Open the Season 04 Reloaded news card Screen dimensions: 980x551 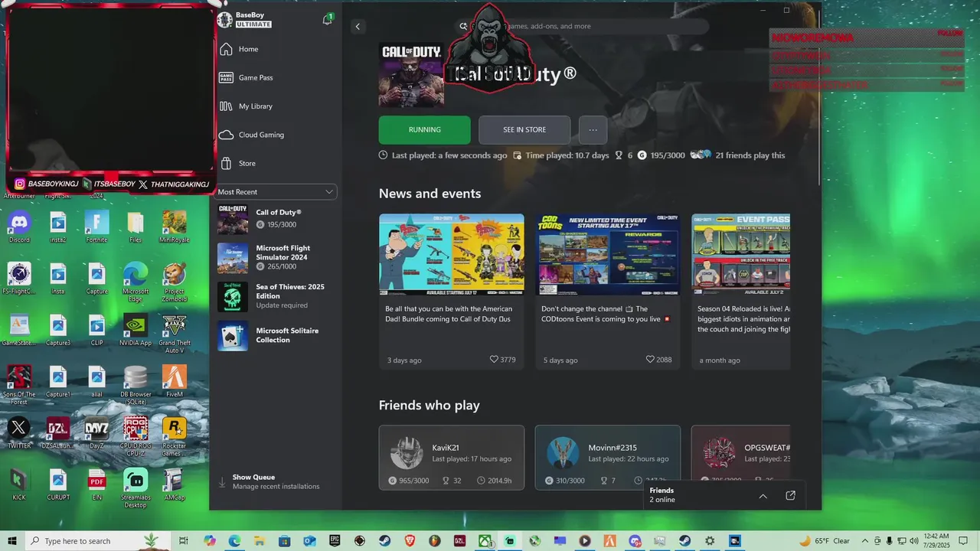click(x=741, y=292)
